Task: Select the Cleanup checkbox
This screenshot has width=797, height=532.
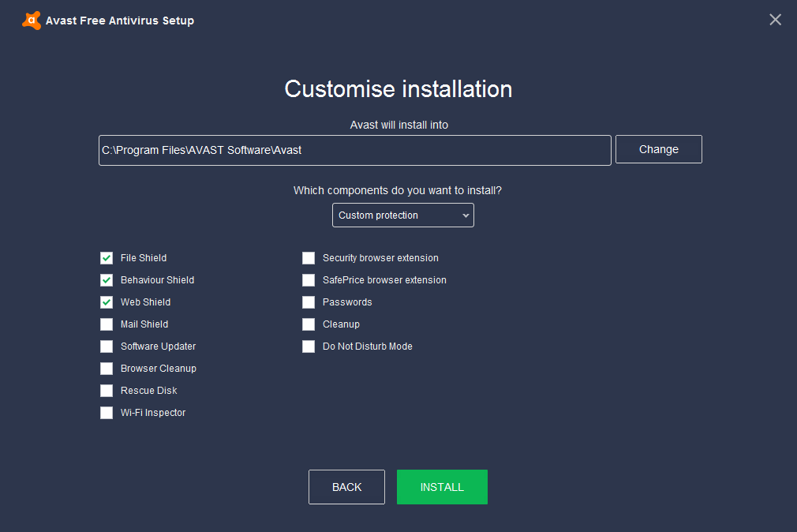Action: (309, 324)
